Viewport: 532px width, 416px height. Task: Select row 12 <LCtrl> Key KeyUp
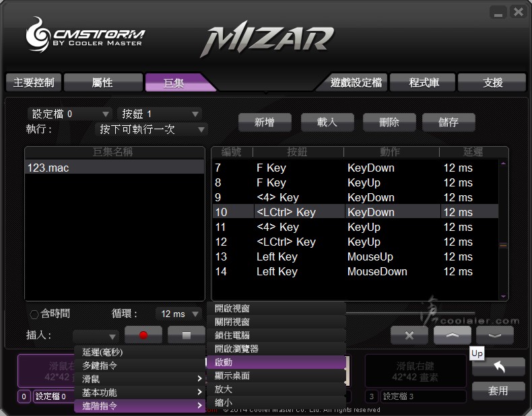[356, 242]
